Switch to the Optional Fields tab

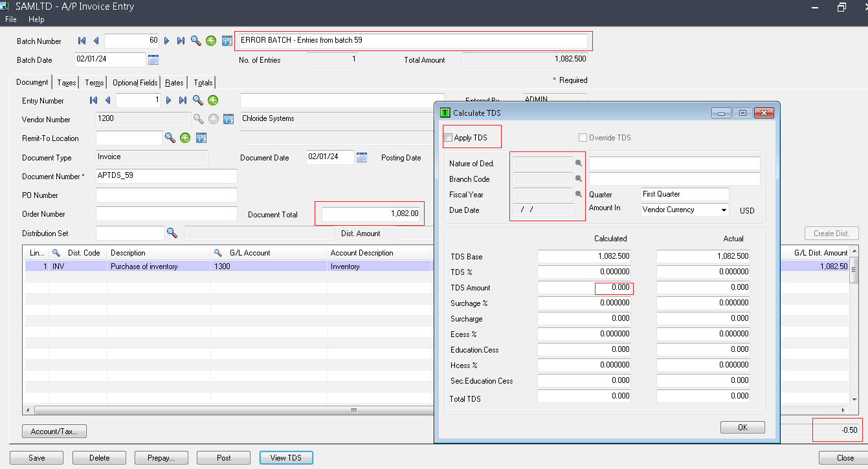[x=134, y=82]
